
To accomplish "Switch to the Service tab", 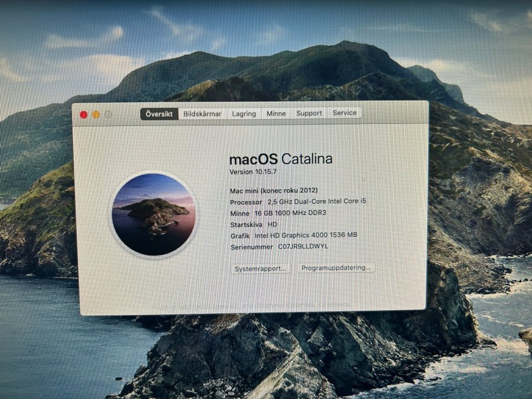I will pyautogui.click(x=344, y=113).
